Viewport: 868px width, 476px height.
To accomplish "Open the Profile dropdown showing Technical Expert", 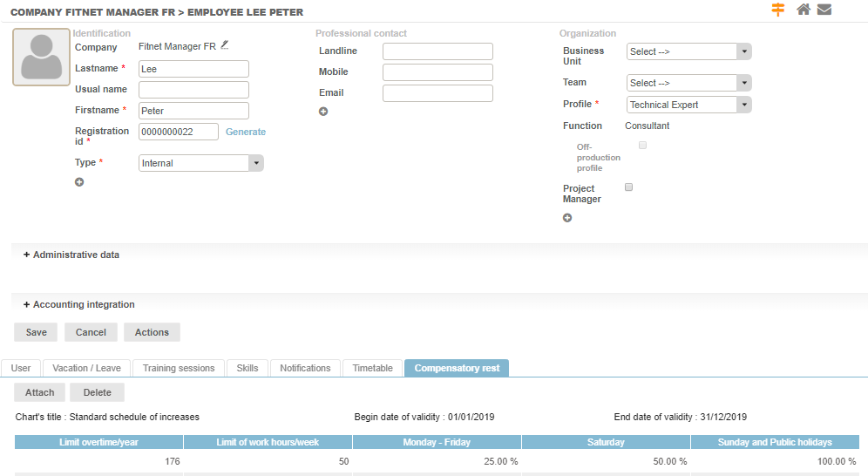I will 688,105.
